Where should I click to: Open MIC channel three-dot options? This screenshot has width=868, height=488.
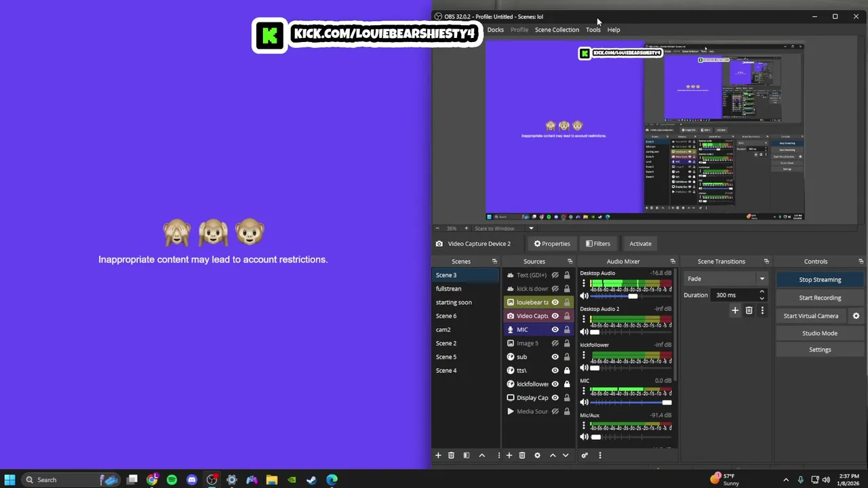click(584, 391)
